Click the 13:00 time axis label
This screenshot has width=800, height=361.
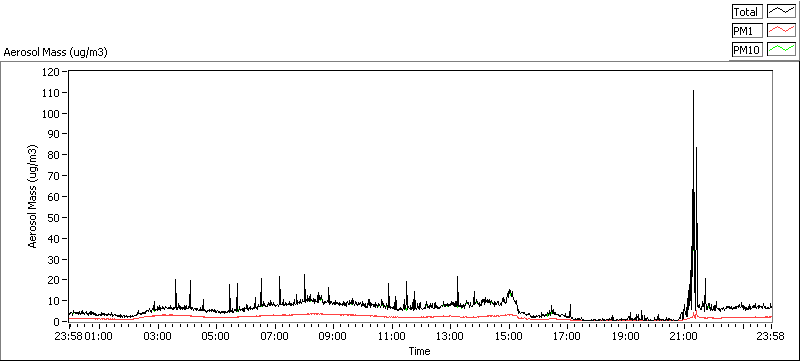450,336
